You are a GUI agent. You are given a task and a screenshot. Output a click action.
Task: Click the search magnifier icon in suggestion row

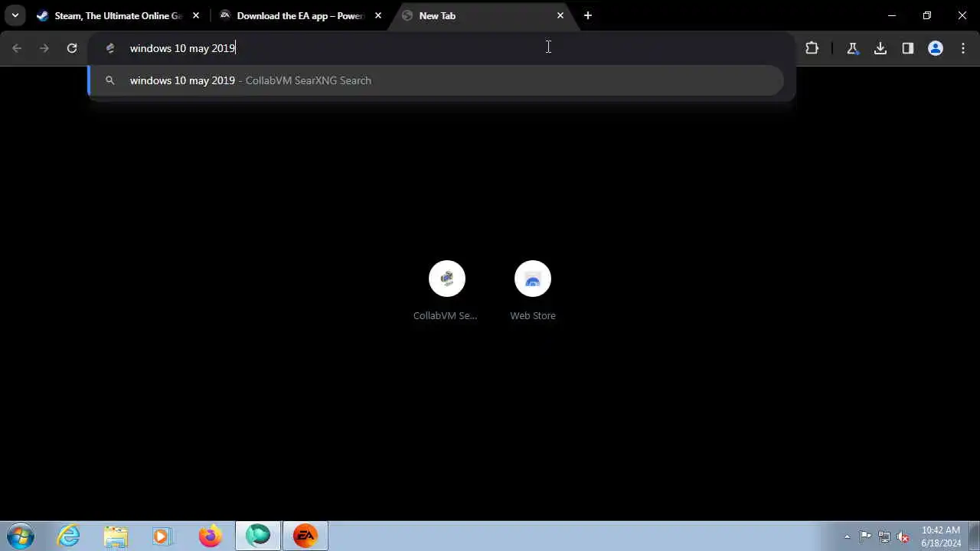pyautogui.click(x=109, y=80)
